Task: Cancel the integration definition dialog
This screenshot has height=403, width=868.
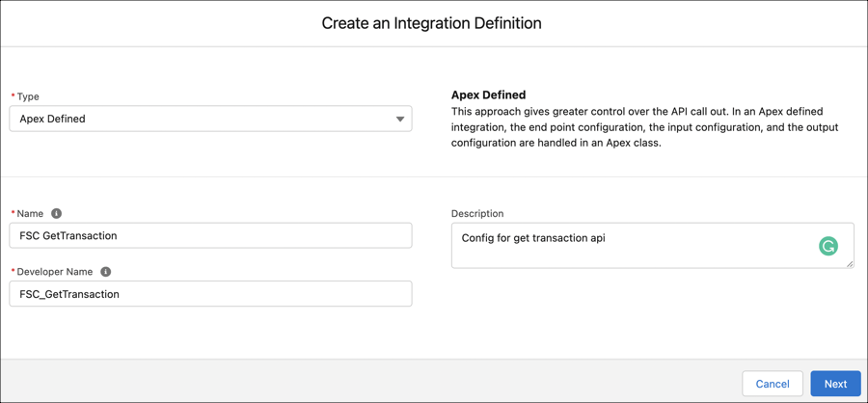Action: pos(773,384)
